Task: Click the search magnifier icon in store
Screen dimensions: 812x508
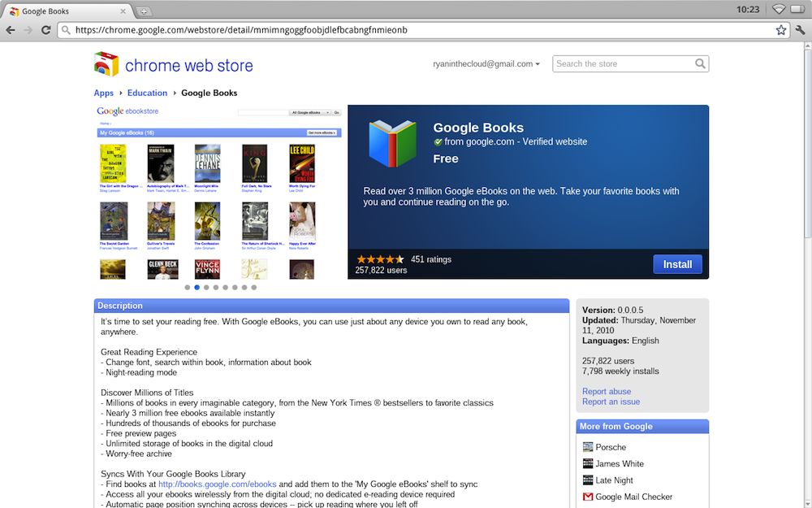Action: point(700,64)
